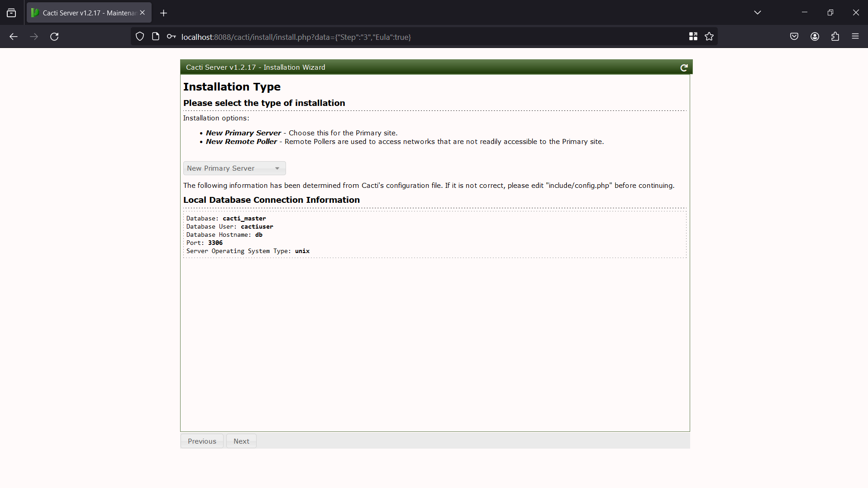Click the cactiuser database user value
The width and height of the screenshot is (868, 488).
tap(257, 227)
